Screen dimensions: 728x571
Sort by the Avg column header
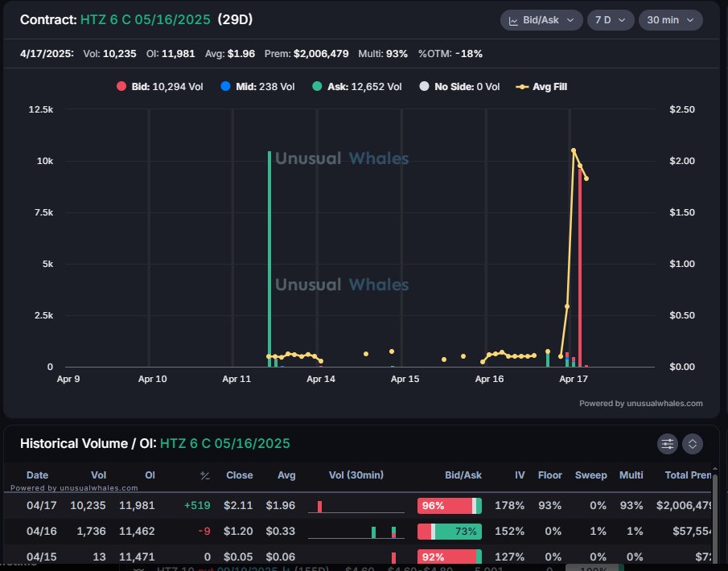286,475
